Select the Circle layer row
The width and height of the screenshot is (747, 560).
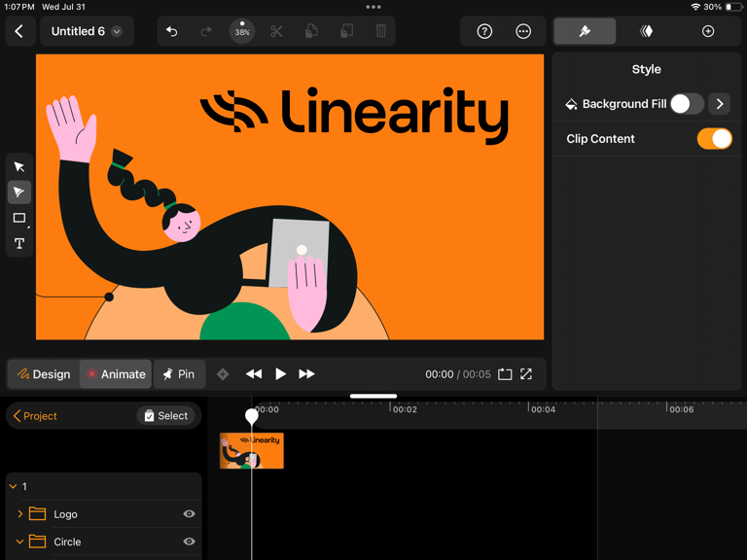pyautogui.click(x=104, y=542)
